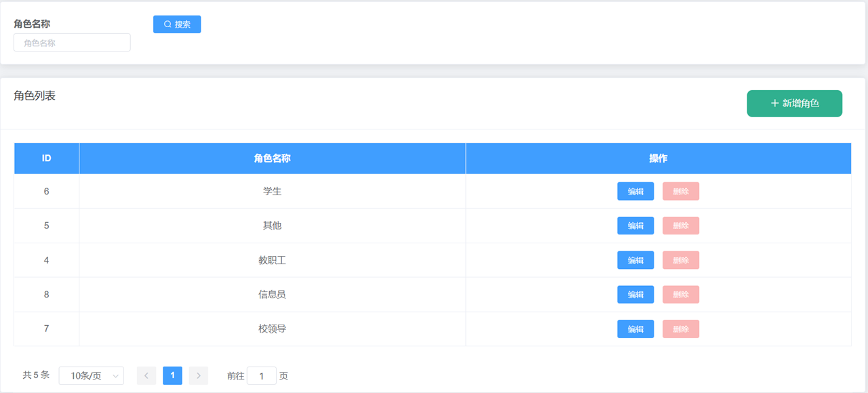This screenshot has height=393, width=868.
Task: Click the left arrow pagination icon
Action: tap(146, 375)
